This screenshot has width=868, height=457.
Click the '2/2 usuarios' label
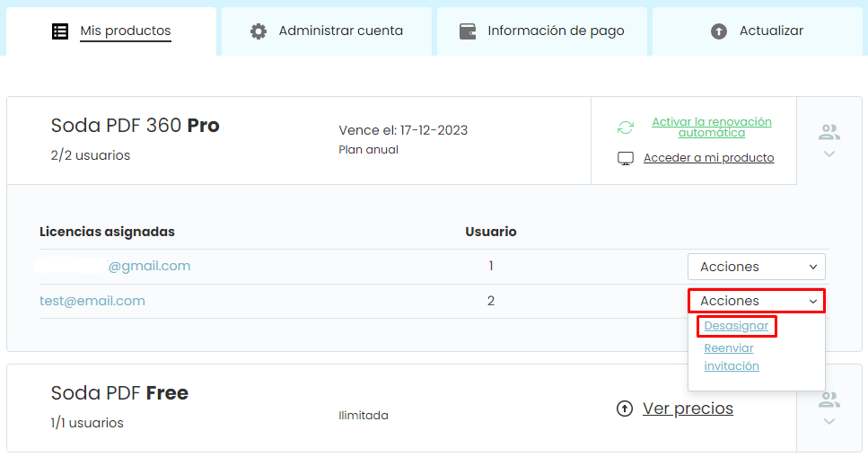coord(91,155)
